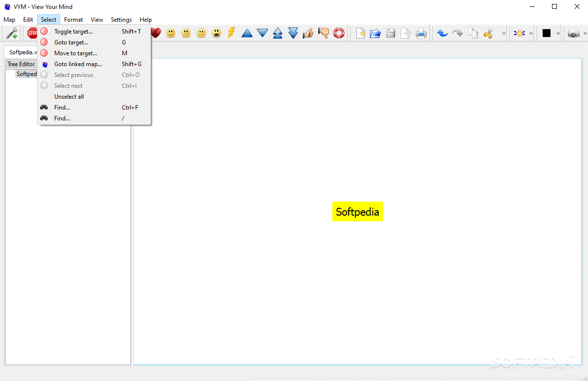Toggle the red lifebuoy flag
The image size is (588, 381).
[x=338, y=33]
